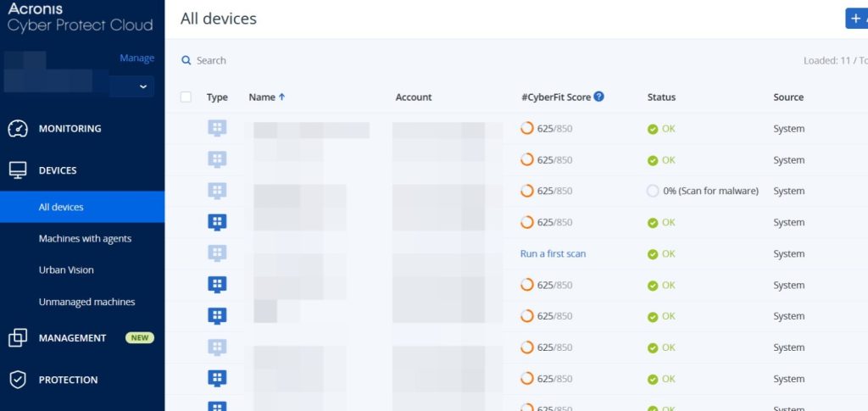Click the Name column sort arrow

pos(281,97)
